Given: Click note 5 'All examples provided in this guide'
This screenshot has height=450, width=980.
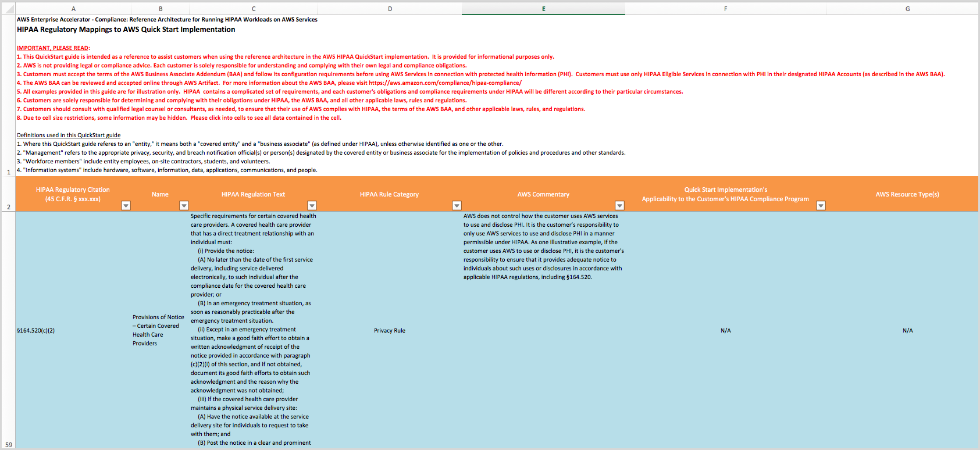Looking at the screenshot, I should pos(350,92).
